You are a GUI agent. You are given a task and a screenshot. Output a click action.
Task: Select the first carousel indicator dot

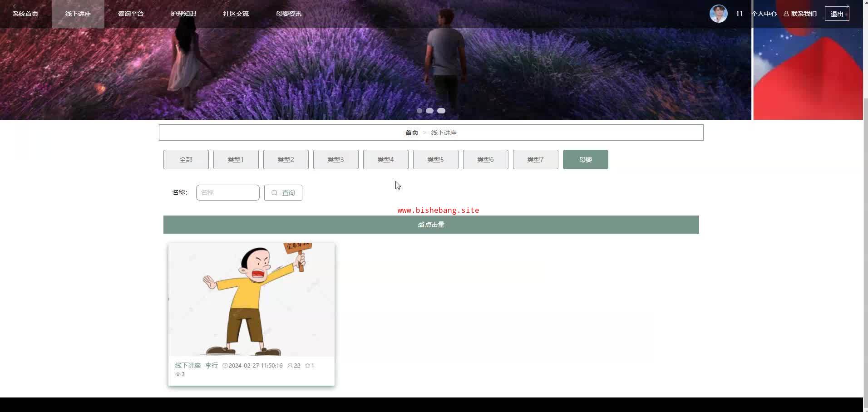tap(419, 111)
